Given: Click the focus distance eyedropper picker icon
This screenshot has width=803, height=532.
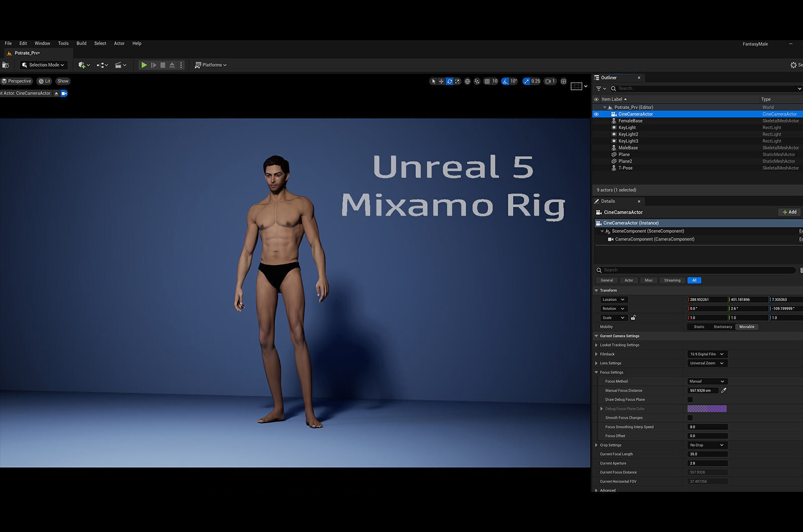Looking at the screenshot, I should [x=724, y=390].
